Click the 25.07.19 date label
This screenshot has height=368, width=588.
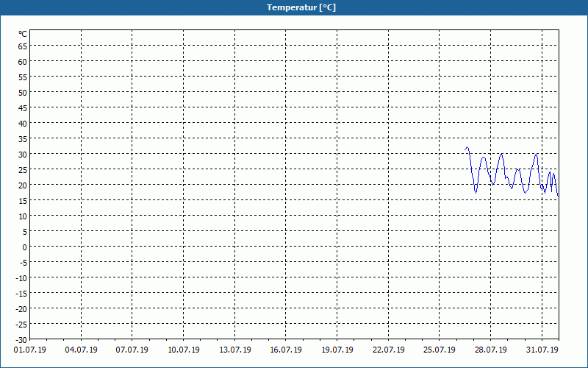(440, 350)
